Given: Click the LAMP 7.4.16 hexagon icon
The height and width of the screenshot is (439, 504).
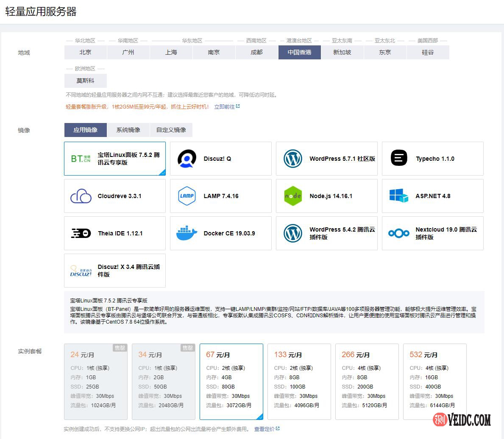Looking at the screenshot, I should point(187,196).
